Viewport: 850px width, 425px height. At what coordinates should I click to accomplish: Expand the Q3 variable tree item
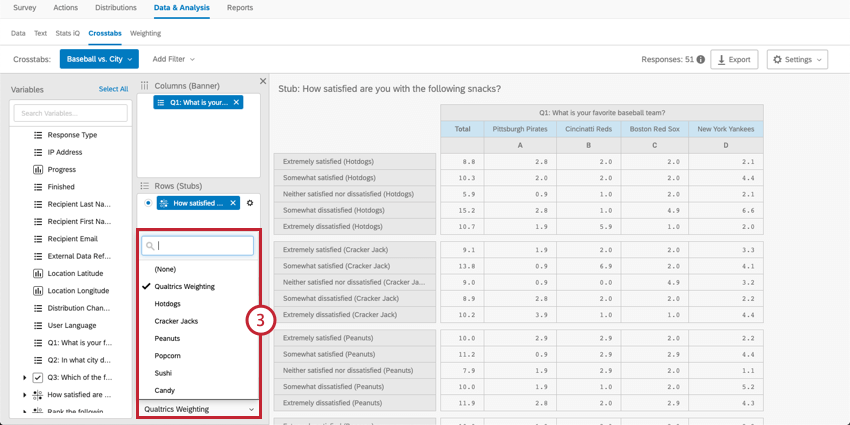click(x=24, y=377)
